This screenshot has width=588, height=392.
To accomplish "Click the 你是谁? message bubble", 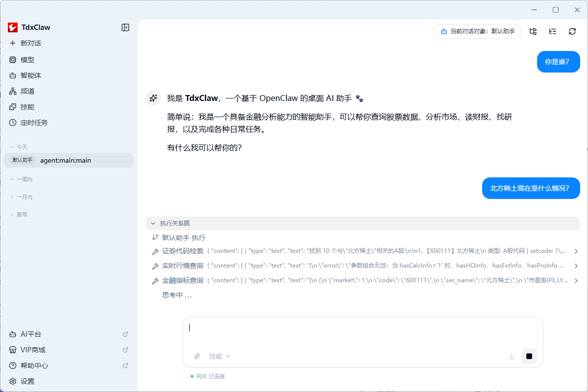I will click(559, 62).
